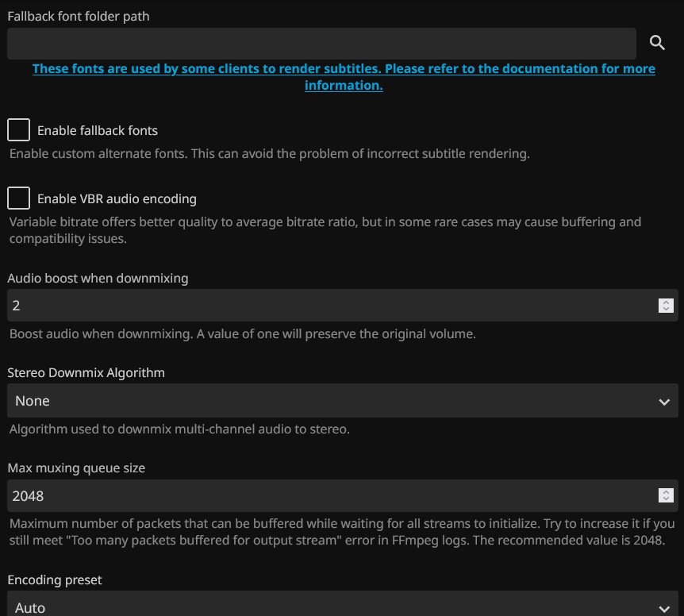This screenshot has width=684, height=616.
Task: Click the magnifier icon to browse font folder
Action: coord(657,43)
